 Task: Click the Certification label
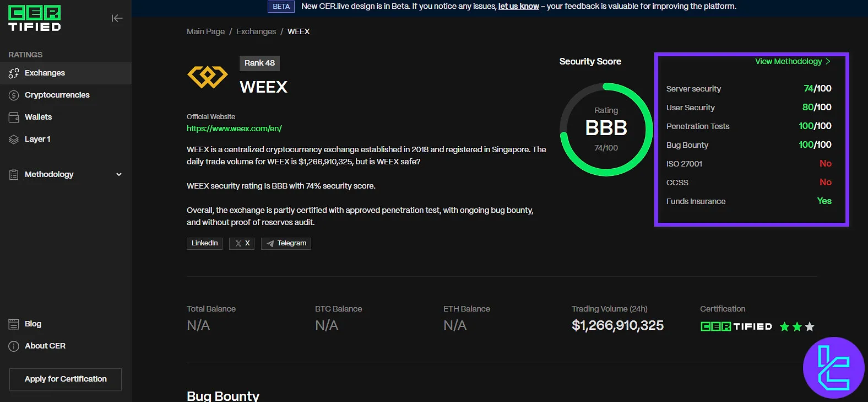tap(723, 309)
